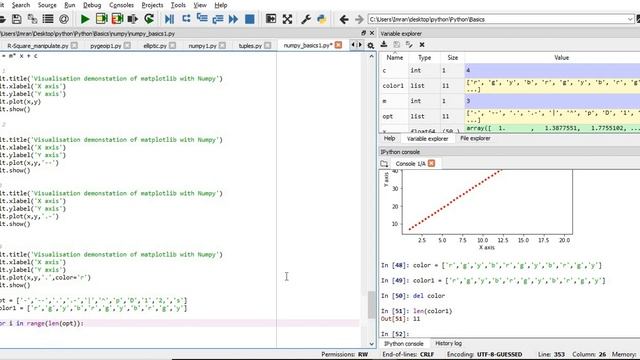Go back with left arrow icon
This screenshot has height=360, width=640.
click(x=344, y=19)
